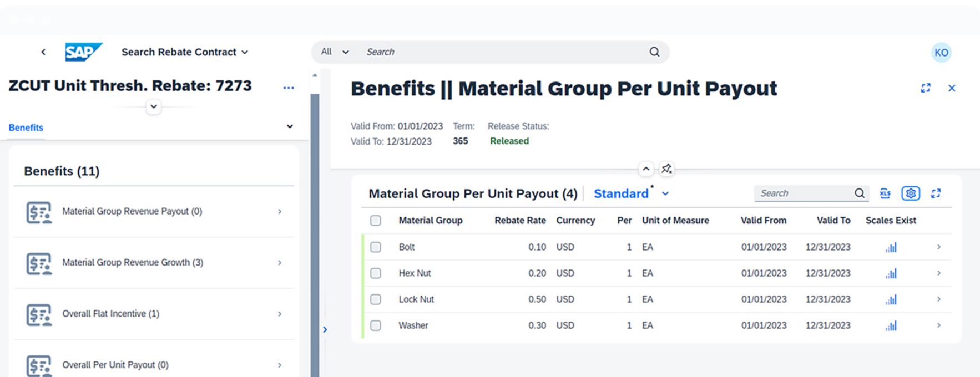Enter full screen for Benefits panel

925,88
